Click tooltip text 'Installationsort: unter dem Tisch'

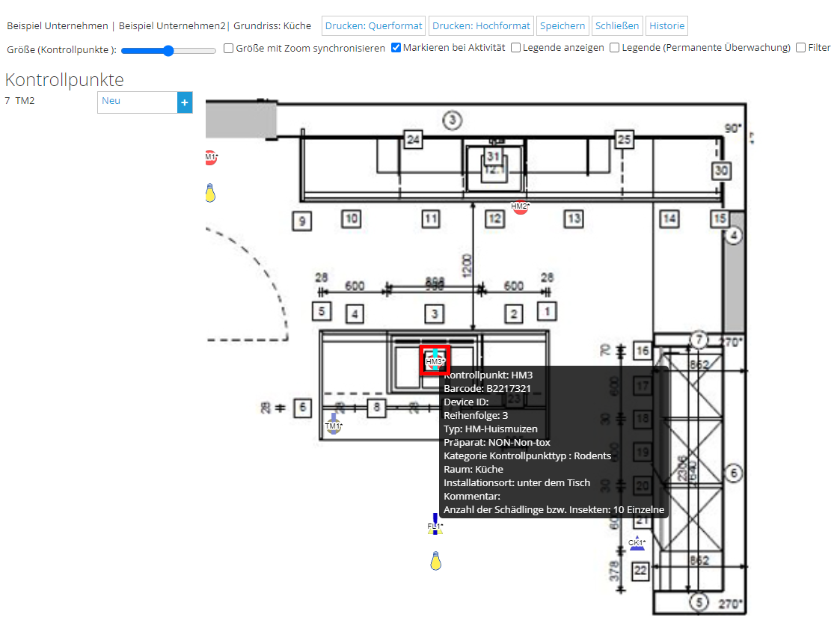(517, 483)
